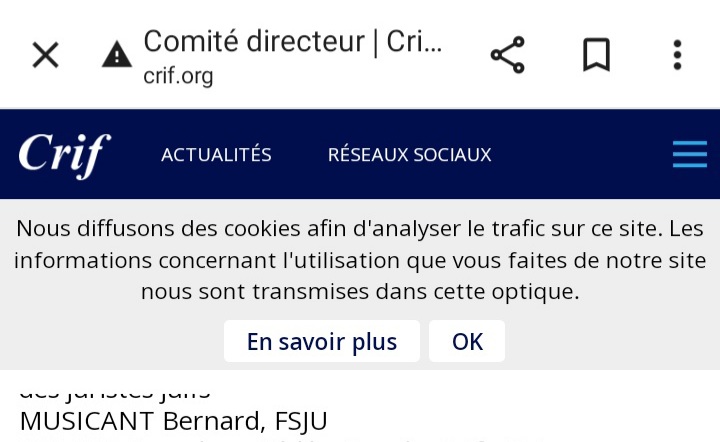The image size is (720, 442).
Task: Open the three-dot overflow menu
Action: pyautogui.click(x=677, y=55)
